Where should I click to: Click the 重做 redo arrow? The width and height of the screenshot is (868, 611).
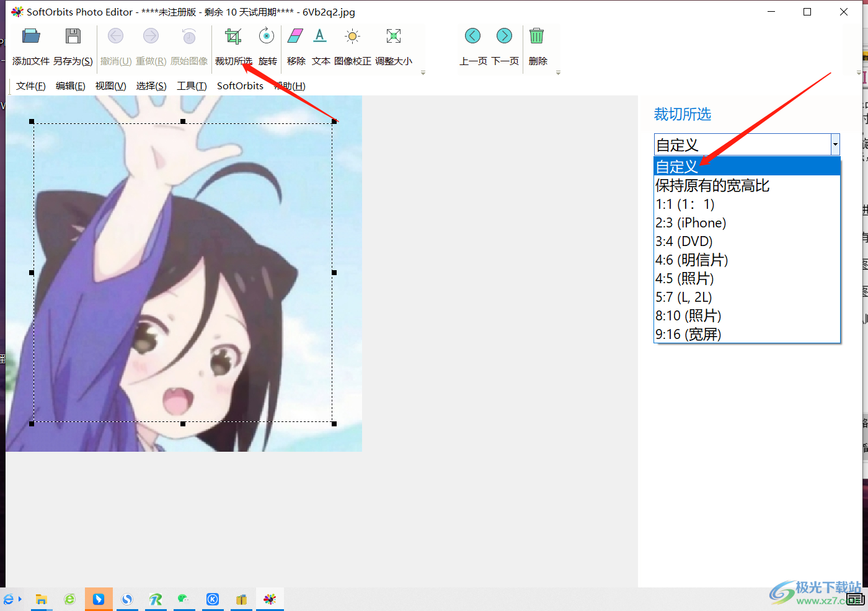151,36
